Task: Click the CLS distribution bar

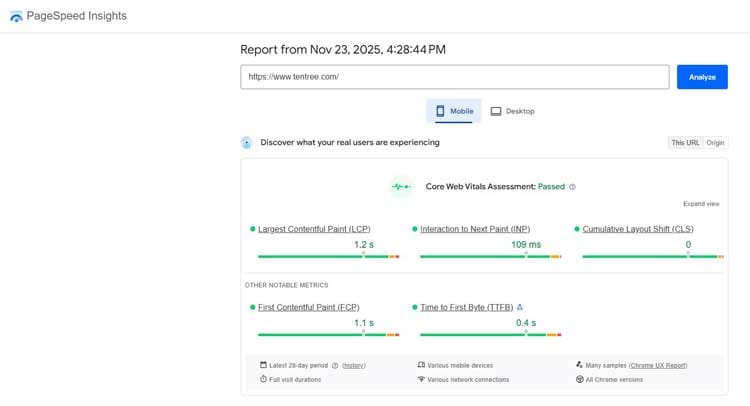Action: click(653, 257)
